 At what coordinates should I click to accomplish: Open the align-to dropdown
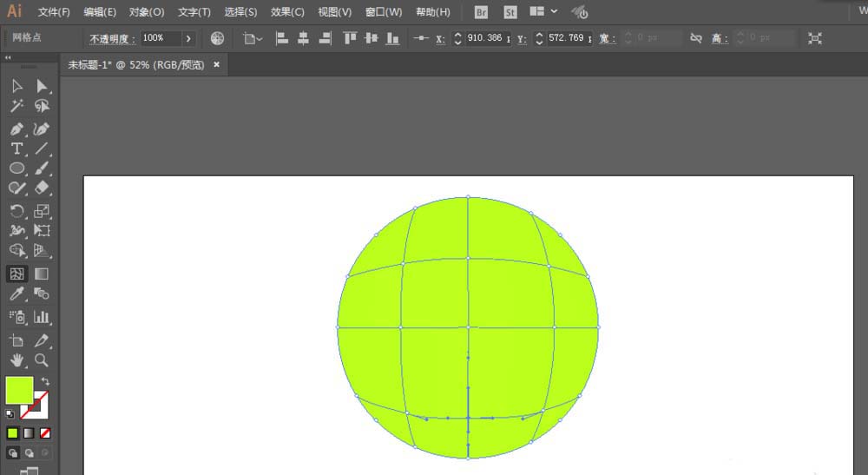pos(253,38)
